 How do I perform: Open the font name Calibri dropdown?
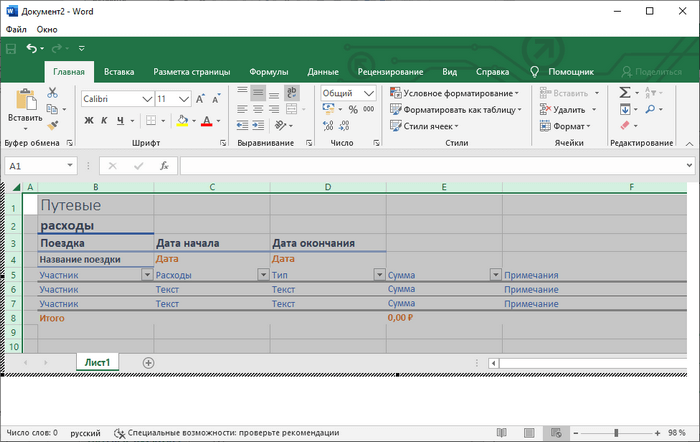[147, 99]
